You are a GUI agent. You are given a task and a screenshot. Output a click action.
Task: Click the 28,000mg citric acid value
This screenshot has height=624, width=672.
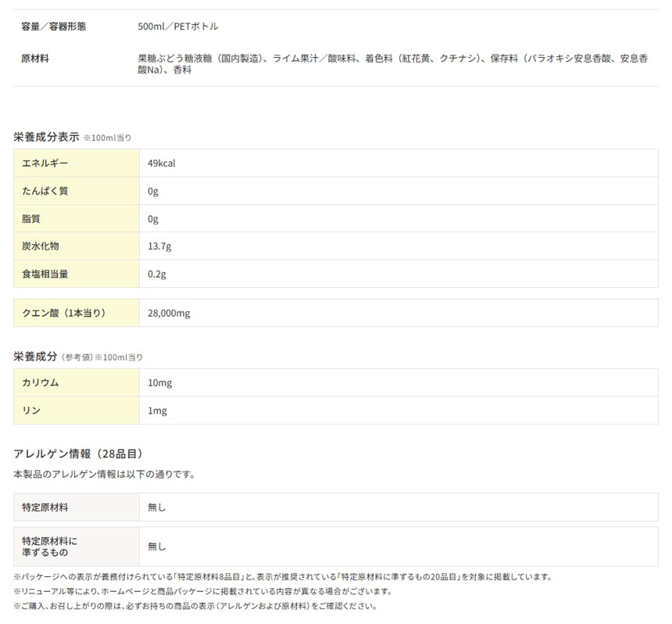[x=169, y=314]
